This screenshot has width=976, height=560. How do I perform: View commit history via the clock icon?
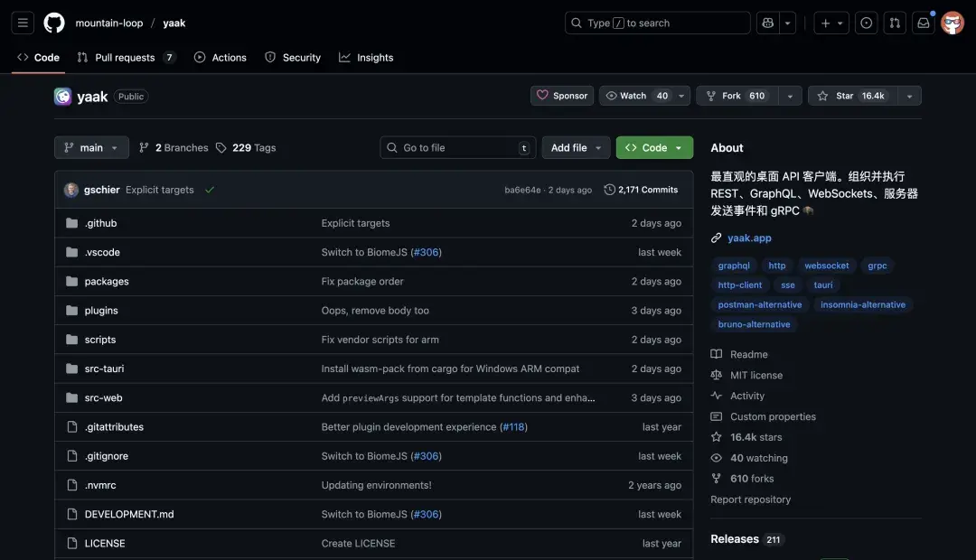(x=642, y=189)
